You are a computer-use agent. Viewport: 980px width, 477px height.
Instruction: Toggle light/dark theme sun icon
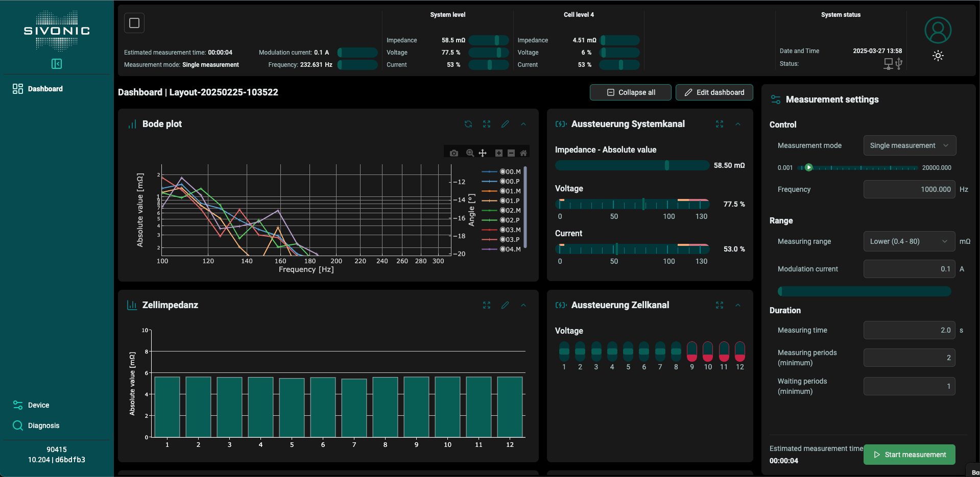pyautogui.click(x=938, y=56)
